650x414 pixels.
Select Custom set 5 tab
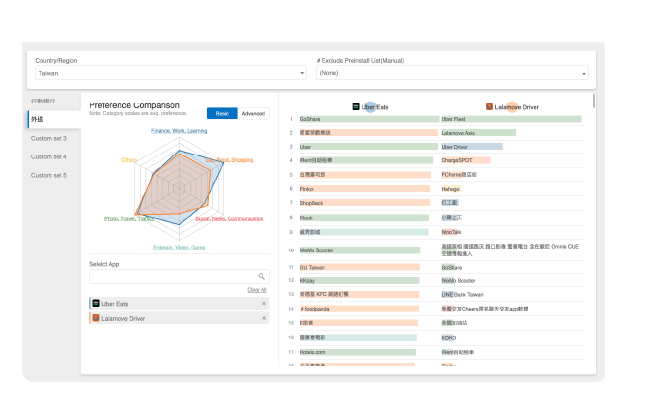49,175
